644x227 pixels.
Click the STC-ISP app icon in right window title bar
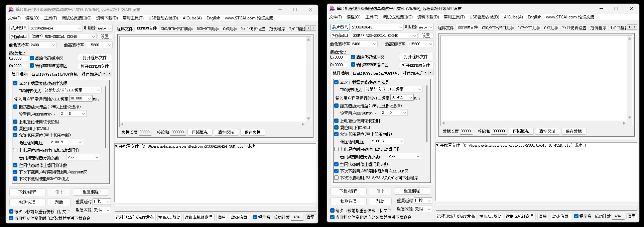click(332, 8)
